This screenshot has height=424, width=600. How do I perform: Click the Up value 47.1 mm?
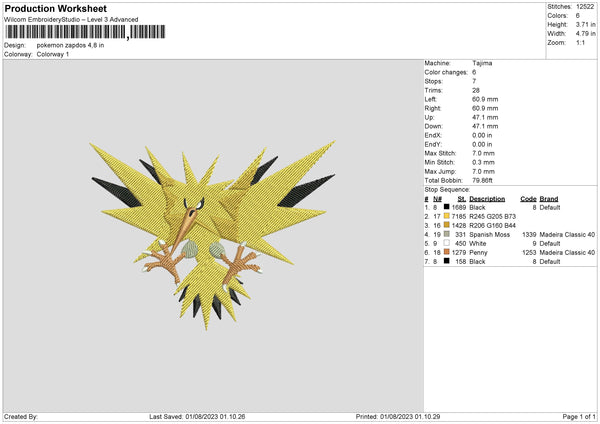485,117
